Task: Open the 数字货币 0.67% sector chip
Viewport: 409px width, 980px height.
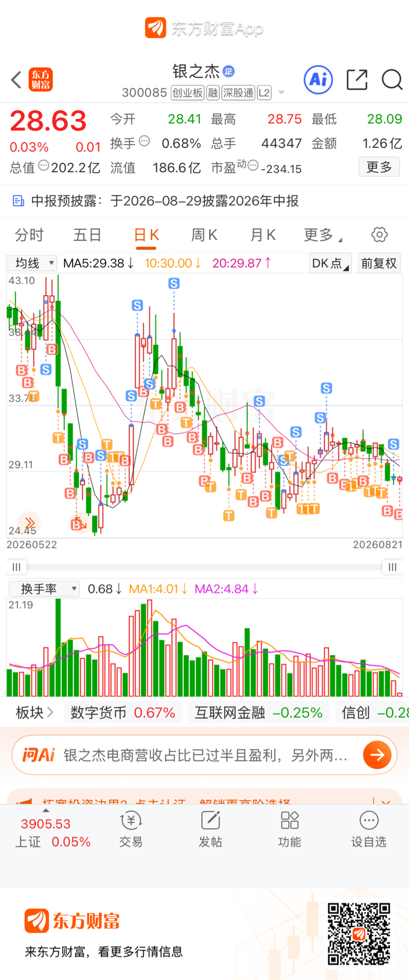Action: tap(123, 712)
